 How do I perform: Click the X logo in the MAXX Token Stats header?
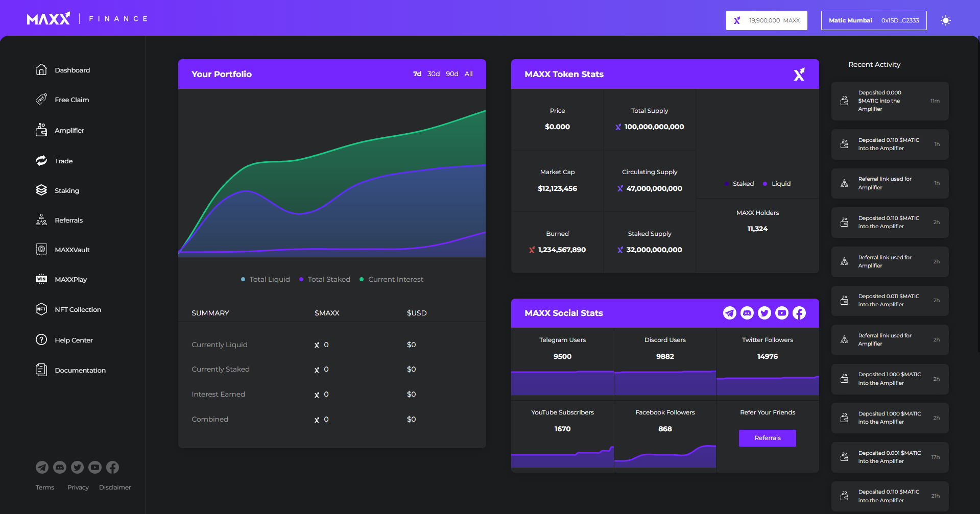coord(799,74)
